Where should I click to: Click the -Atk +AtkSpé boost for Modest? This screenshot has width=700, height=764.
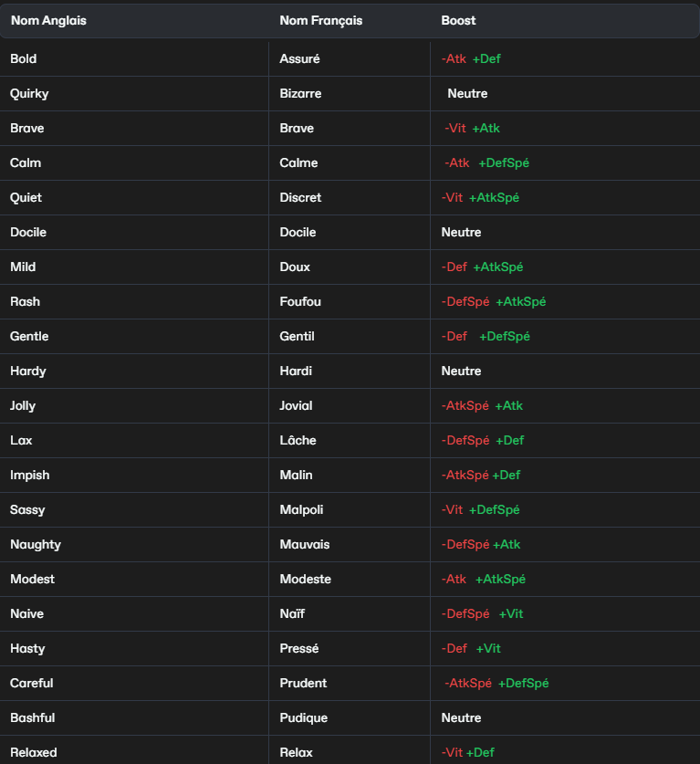click(x=483, y=579)
